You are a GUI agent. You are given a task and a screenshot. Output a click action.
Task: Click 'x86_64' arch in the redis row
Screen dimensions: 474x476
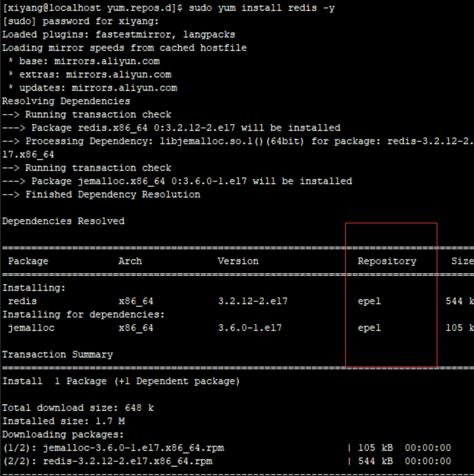(136, 301)
